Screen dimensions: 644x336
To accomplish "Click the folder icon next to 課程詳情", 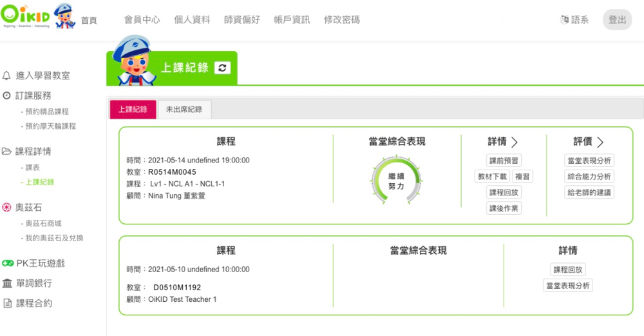I will [7, 152].
